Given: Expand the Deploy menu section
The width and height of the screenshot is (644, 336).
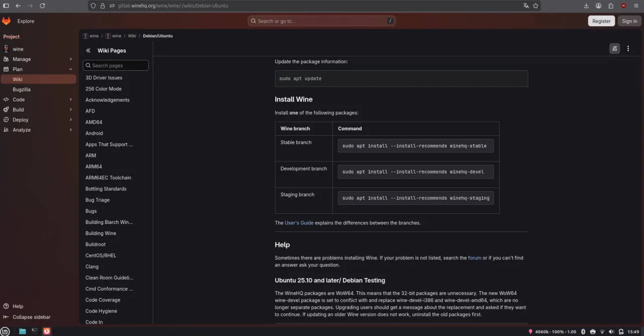Looking at the screenshot, I should tap(38, 120).
